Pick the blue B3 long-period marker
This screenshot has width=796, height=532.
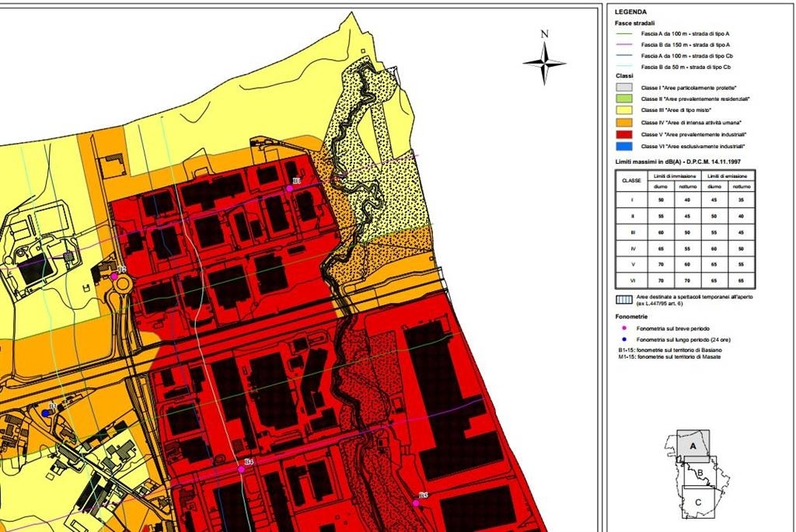click(45, 413)
